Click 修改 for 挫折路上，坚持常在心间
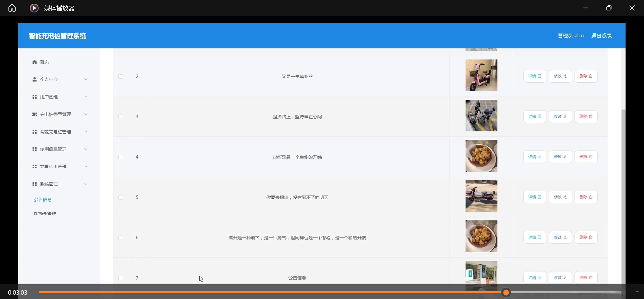The image size is (644, 299). tap(560, 117)
